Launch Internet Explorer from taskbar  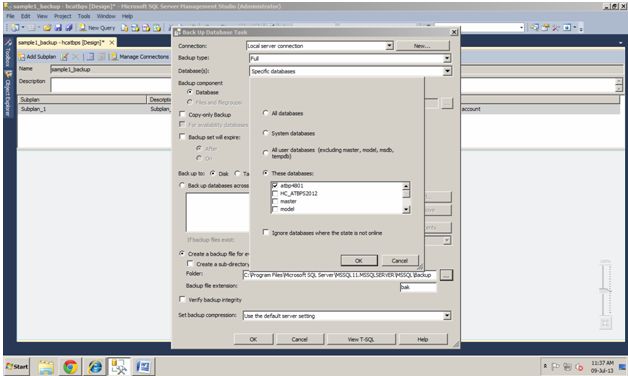point(95,367)
